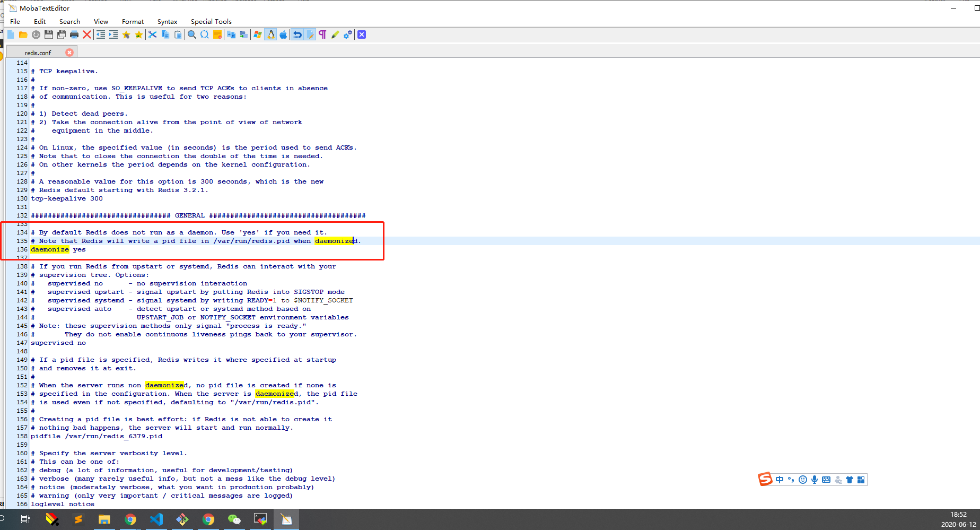Open the Sogou emoji picker
The height and width of the screenshot is (530, 980).
tap(803, 480)
